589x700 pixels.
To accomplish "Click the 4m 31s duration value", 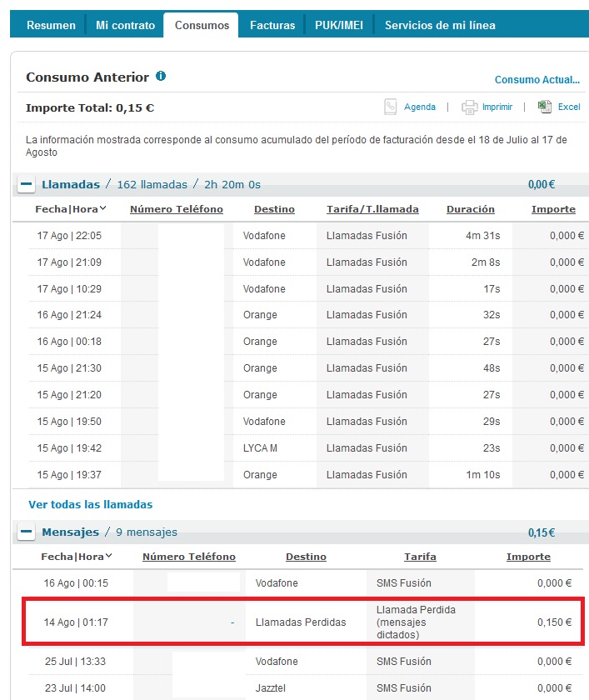I will (483, 235).
